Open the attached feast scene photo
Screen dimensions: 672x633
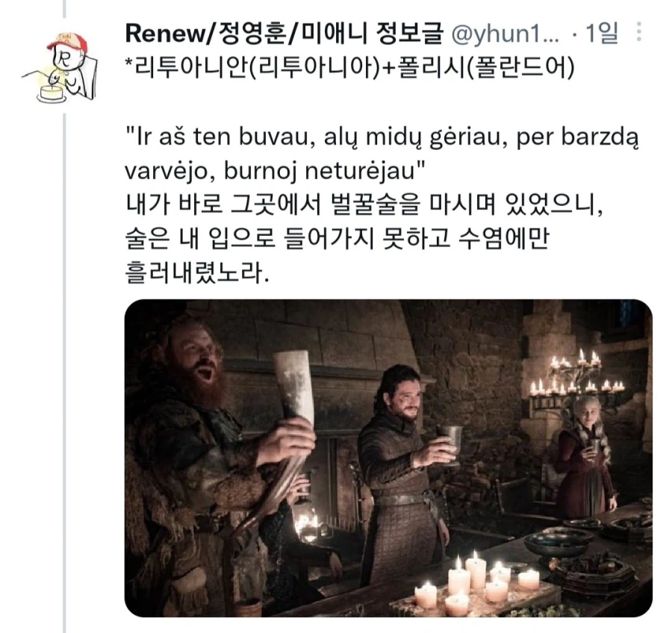click(388, 458)
